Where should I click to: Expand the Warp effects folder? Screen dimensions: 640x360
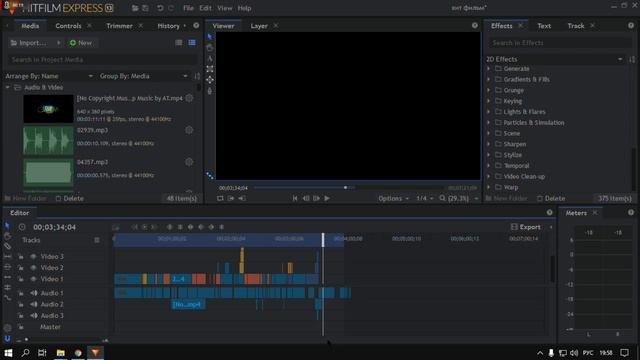tap(489, 187)
